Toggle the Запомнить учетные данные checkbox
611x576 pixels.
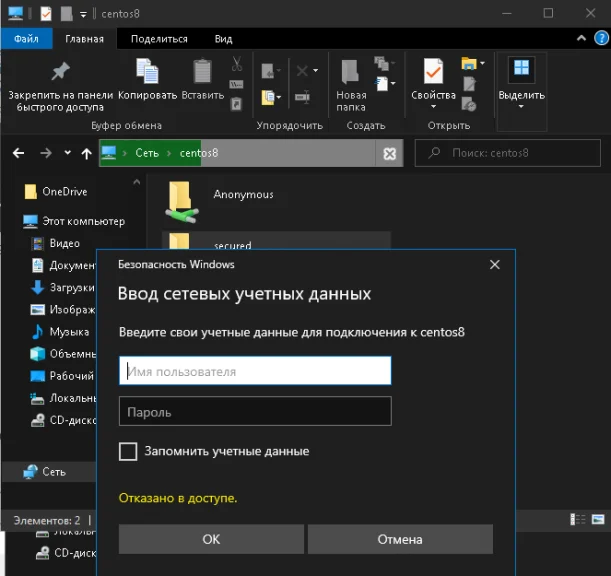click(128, 451)
